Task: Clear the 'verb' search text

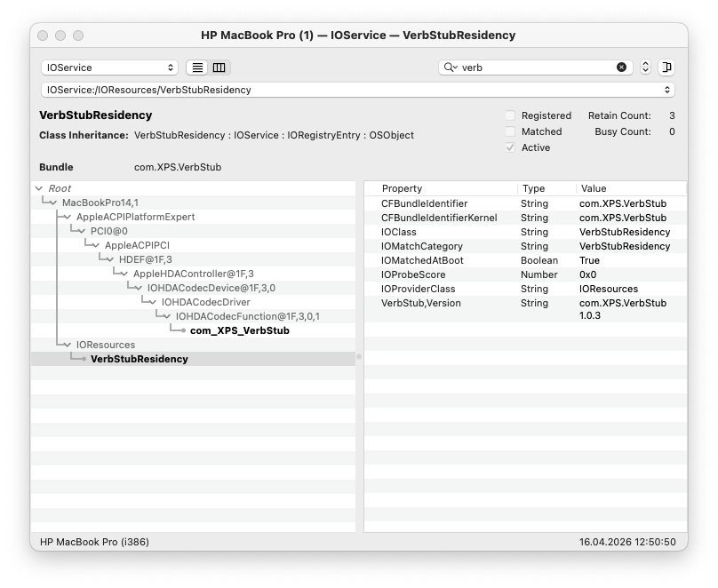Action: [621, 68]
